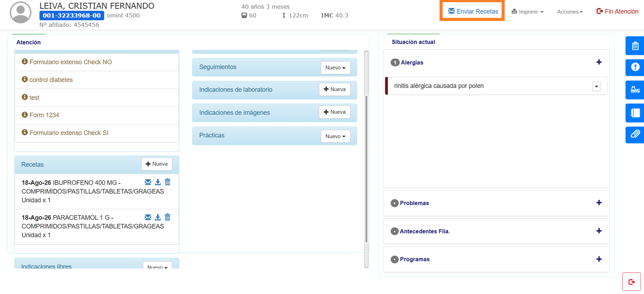
Task: Select the rinitis alérgica causada por polen row
Action: pyautogui.click(x=496, y=86)
